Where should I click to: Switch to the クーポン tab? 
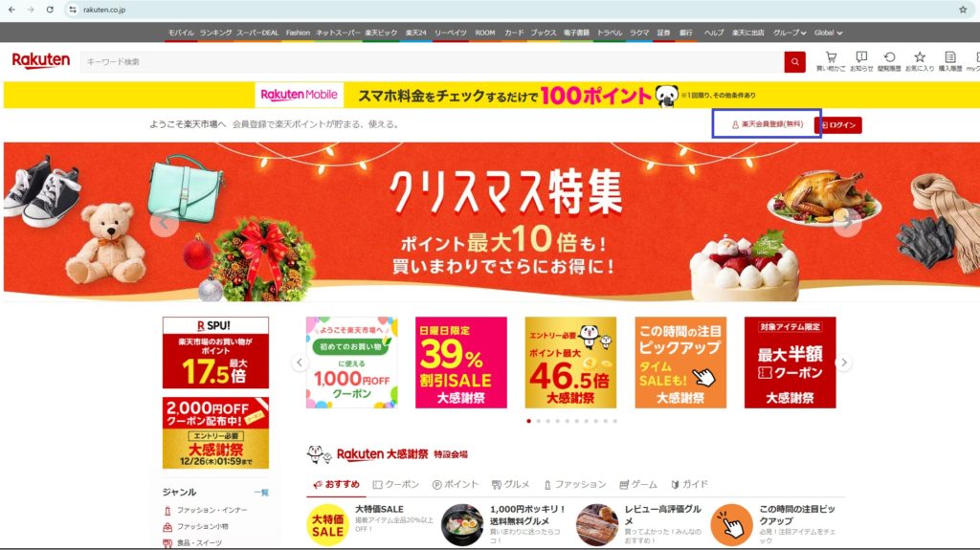click(x=395, y=484)
